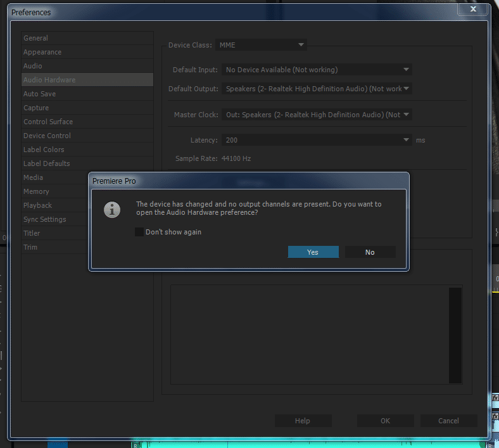Click the Preferences title bar text
This screenshot has height=448, width=499.
pos(31,13)
